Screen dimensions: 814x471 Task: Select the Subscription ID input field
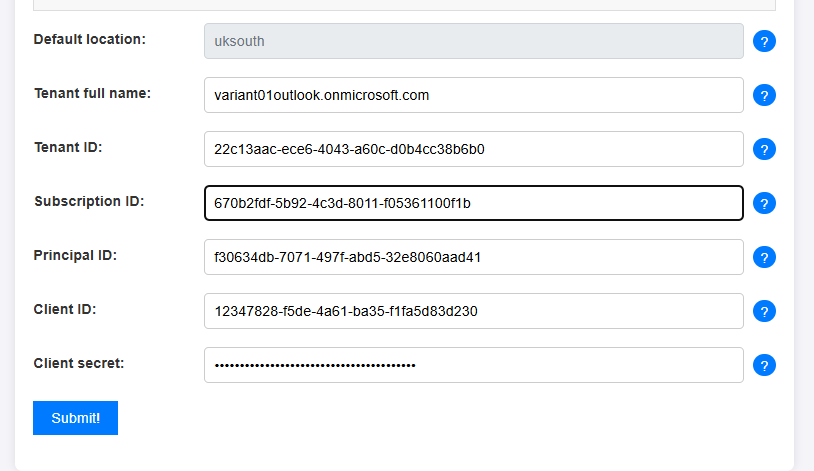[x=473, y=203]
